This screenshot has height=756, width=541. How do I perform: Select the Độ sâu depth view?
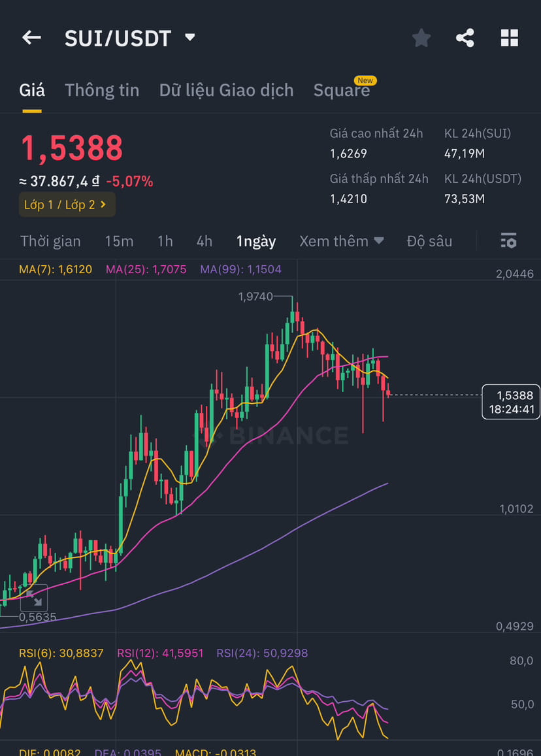pos(429,241)
